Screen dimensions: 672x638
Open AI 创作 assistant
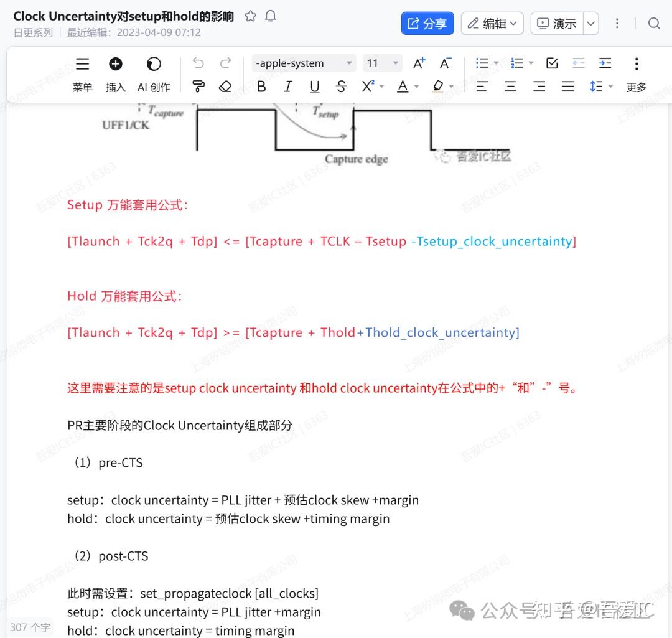tap(154, 75)
